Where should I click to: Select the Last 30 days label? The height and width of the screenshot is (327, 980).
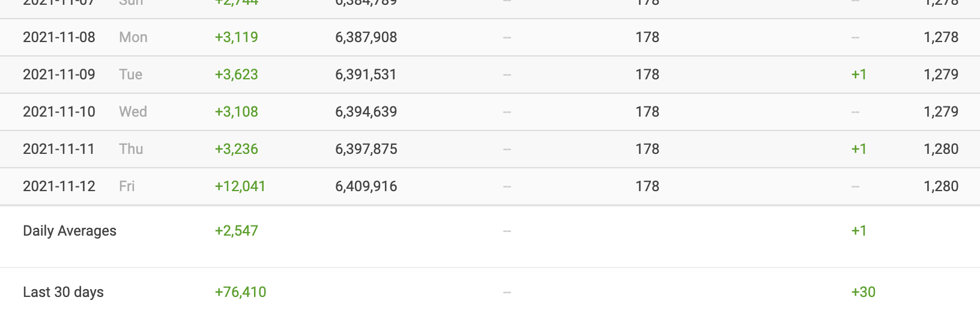tap(63, 292)
